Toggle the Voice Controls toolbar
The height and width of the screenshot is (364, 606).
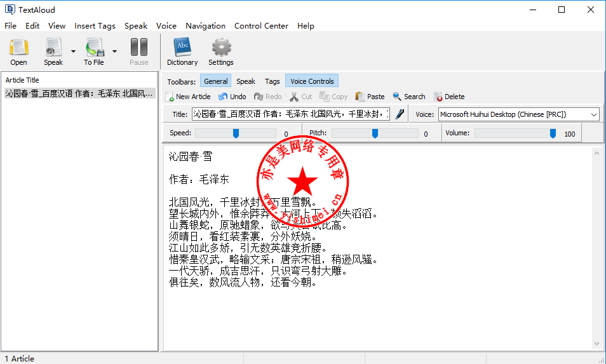coord(312,81)
